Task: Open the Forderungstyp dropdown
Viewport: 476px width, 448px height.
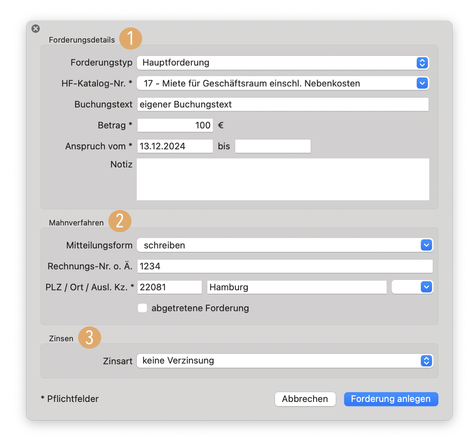Action: coord(283,63)
